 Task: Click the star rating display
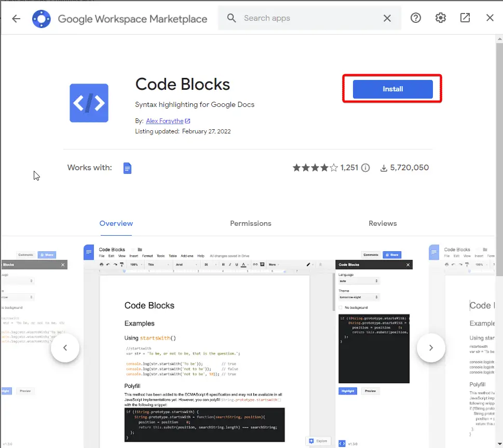[315, 168]
